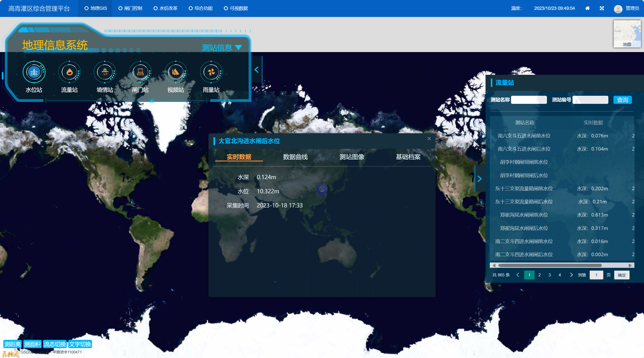This screenshot has height=358, width=644.
Task: Click the station map marker pin
Action: (x=322, y=189)
